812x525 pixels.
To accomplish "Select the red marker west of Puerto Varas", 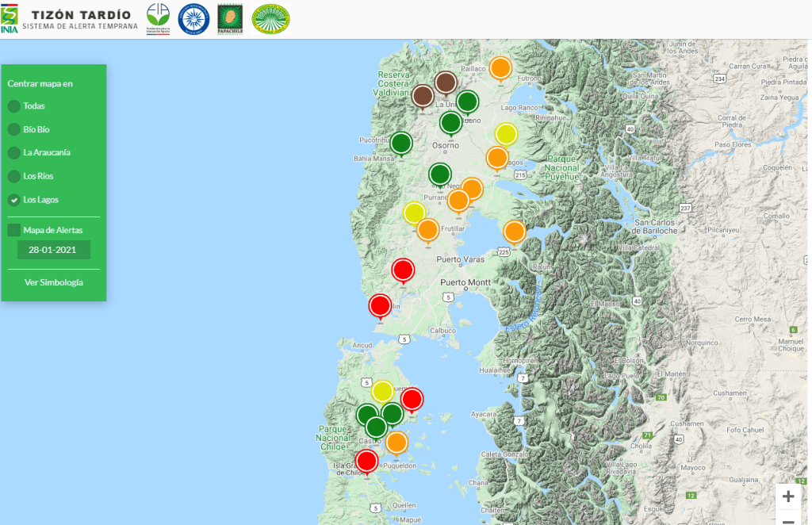I will [404, 270].
